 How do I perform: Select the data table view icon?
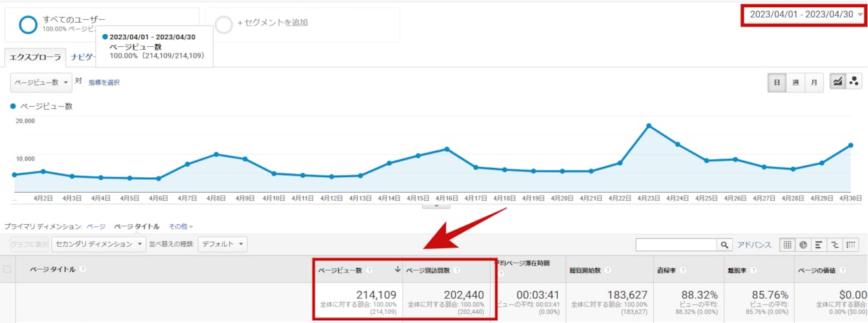[787, 245]
